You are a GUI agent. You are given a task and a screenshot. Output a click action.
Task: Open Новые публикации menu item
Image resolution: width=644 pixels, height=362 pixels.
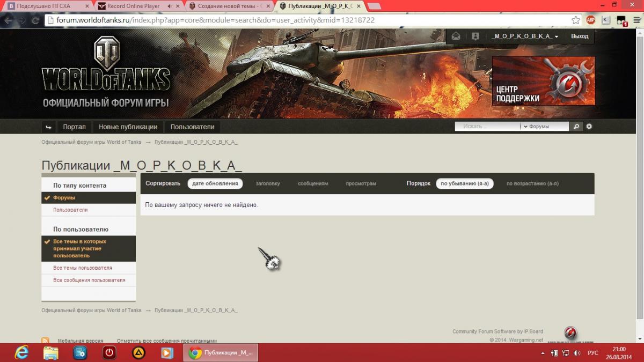[x=128, y=127]
